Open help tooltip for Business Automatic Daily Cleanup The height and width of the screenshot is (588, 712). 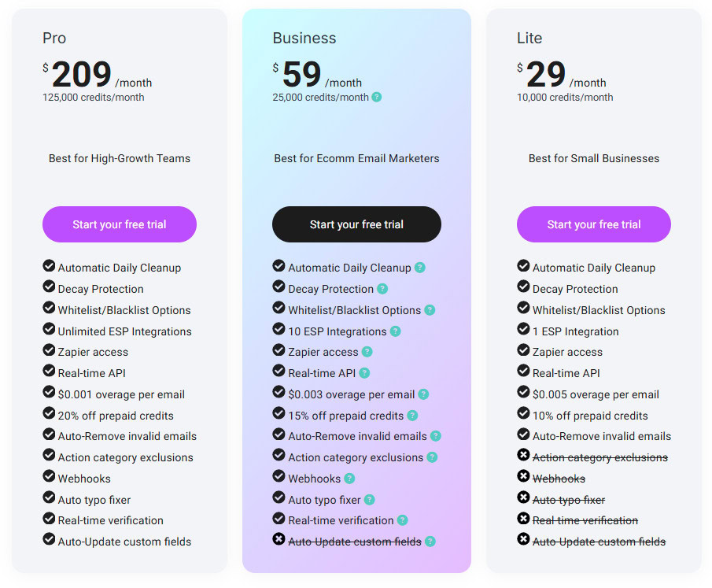420,268
